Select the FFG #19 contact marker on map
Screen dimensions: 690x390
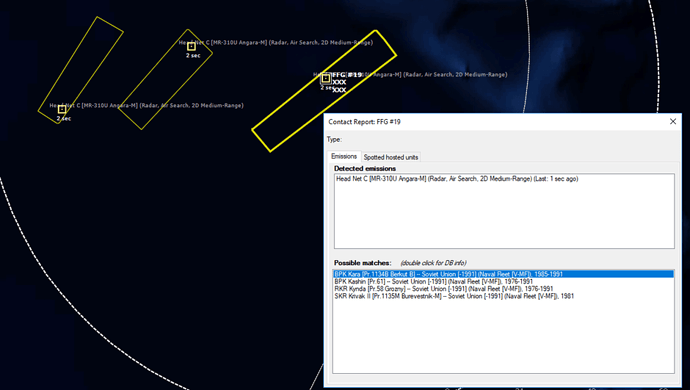(326, 79)
